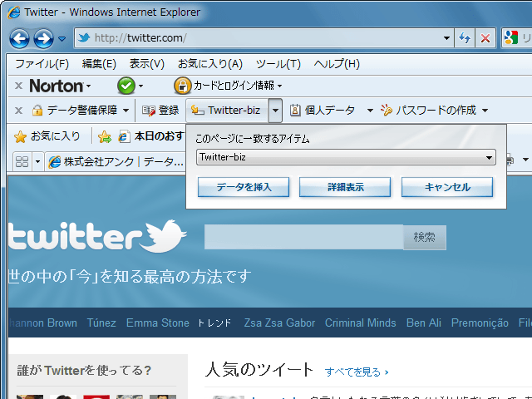This screenshot has height=399, width=532.
Task: Open the 表示(V) menu
Action: (146, 64)
